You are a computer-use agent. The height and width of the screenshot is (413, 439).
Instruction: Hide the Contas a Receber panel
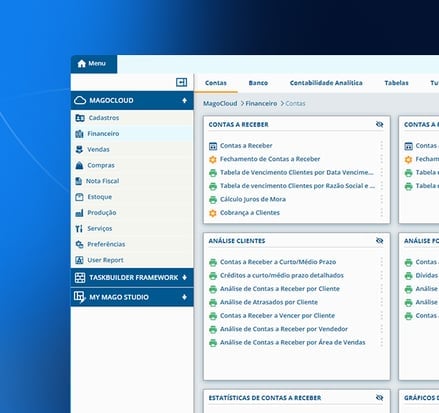click(x=379, y=124)
